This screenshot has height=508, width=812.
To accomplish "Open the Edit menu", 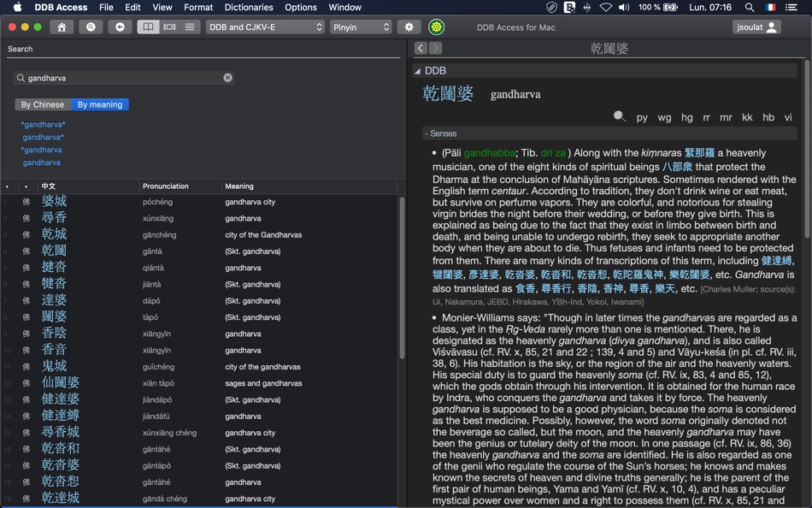I will 132,7.
